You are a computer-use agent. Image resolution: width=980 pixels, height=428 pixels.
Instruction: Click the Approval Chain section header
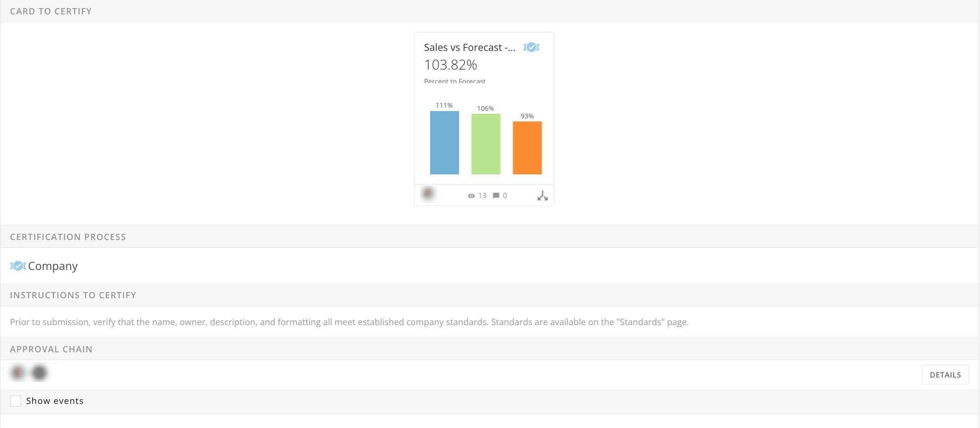(x=51, y=349)
